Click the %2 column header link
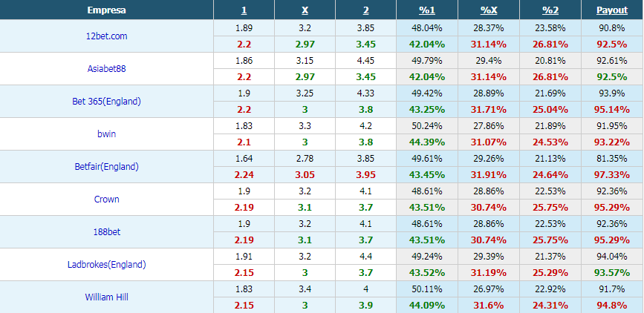Screen dimensions: 644x313 click(550, 10)
